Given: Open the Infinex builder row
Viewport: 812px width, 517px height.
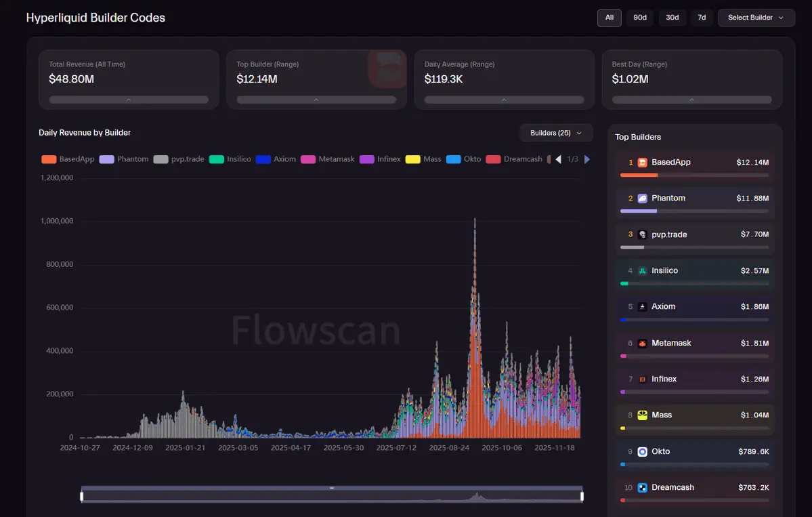Looking at the screenshot, I should (x=694, y=384).
